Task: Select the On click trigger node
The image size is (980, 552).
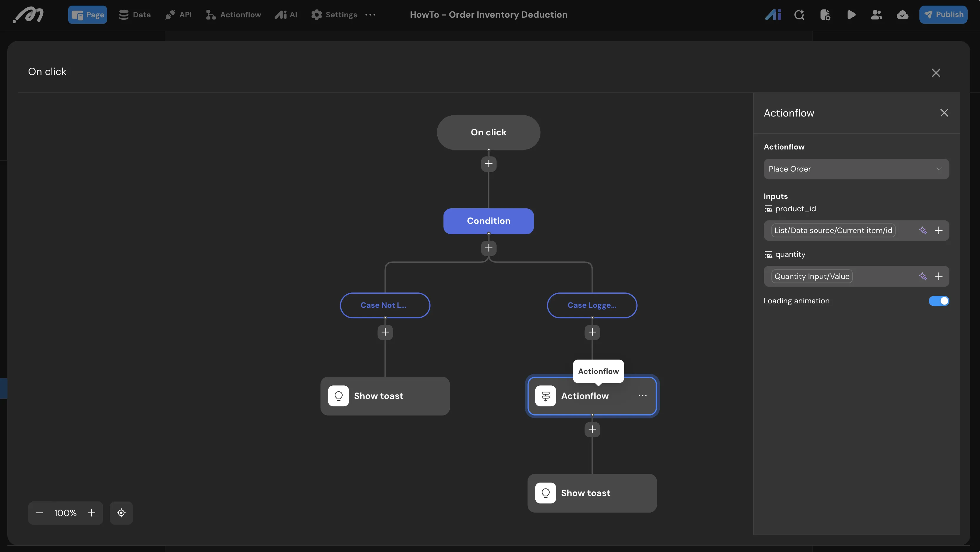Action: coord(489,132)
